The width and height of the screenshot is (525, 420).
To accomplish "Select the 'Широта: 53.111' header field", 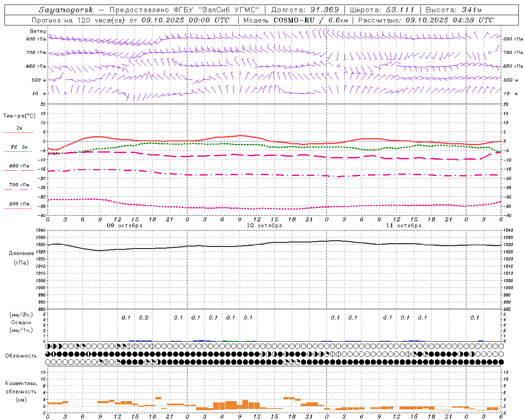I will click(382, 10).
